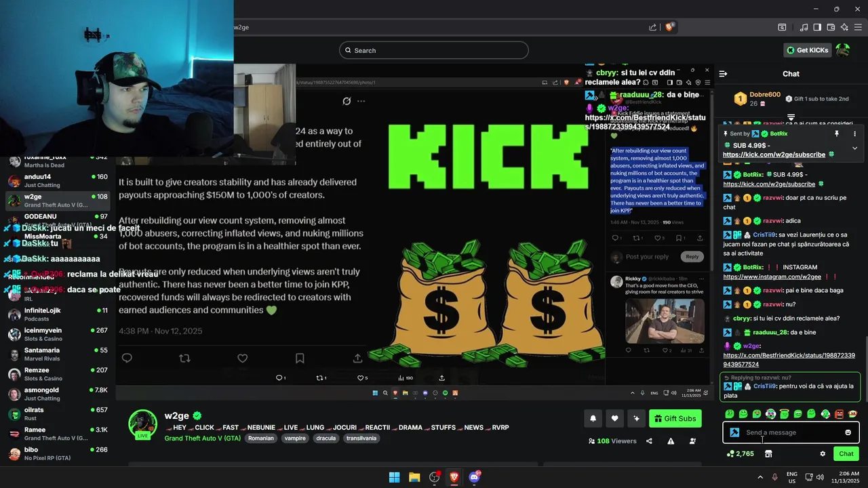868x488 pixels.
Task: Open the emoji picker in message box
Action: (848, 432)
